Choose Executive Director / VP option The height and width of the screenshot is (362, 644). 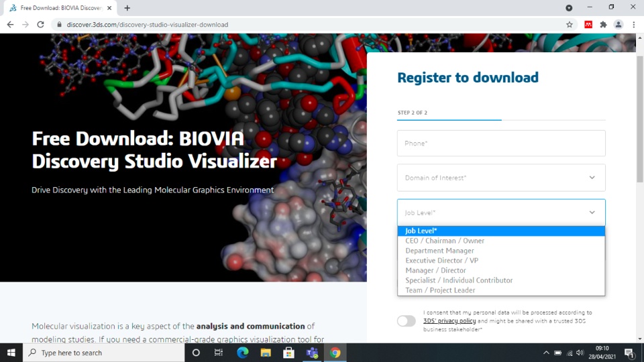501,260
